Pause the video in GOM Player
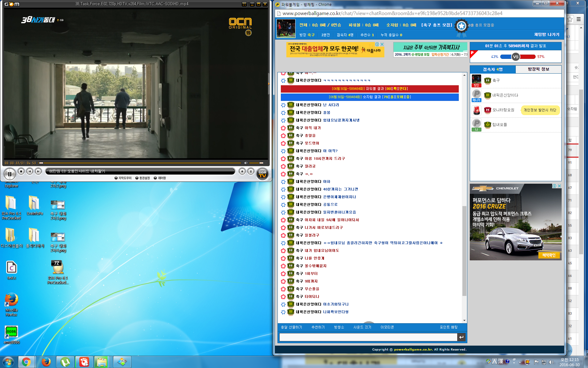 point(9,174)
